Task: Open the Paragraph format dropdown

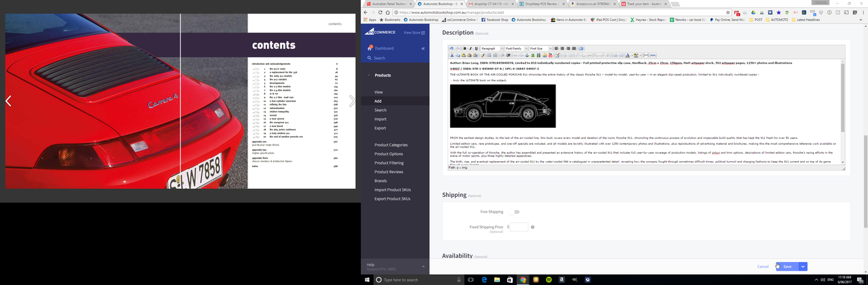Action: (491, 49)
